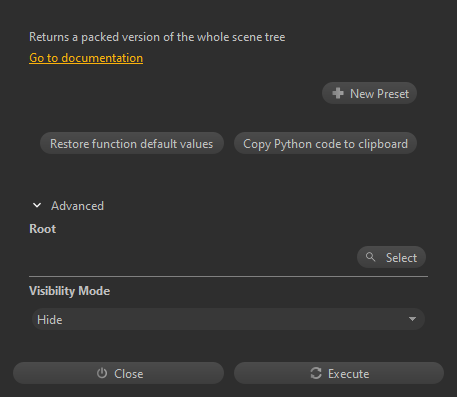The image size is (457, 397).
Task: Click the empty Root value field
Action: pyautogui.click(x=192, y=257)
